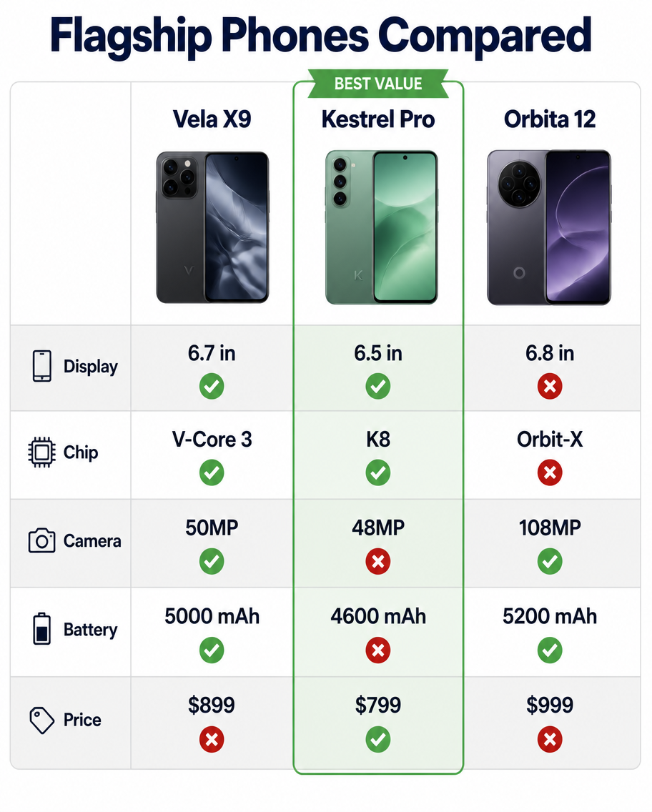Screen dimensions: 652x812
Task: Click red X under Kestrel Pro 48MP
Action: click(378, 561)
